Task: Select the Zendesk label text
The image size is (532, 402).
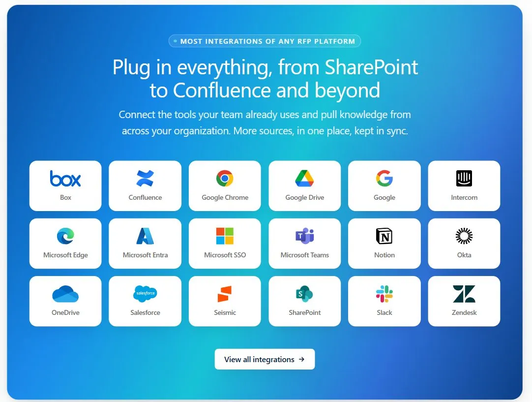Action: (464, 313)
